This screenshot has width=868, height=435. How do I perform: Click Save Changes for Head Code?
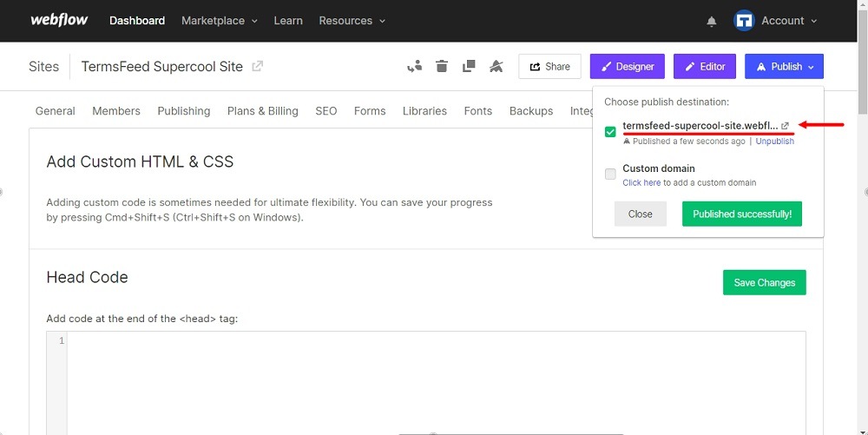(765, 282)
